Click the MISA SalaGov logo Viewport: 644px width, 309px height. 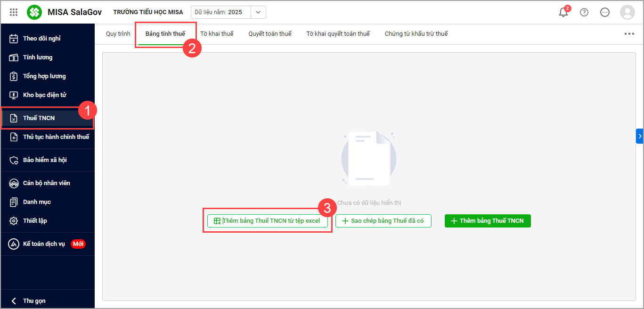tap(34, 12)
